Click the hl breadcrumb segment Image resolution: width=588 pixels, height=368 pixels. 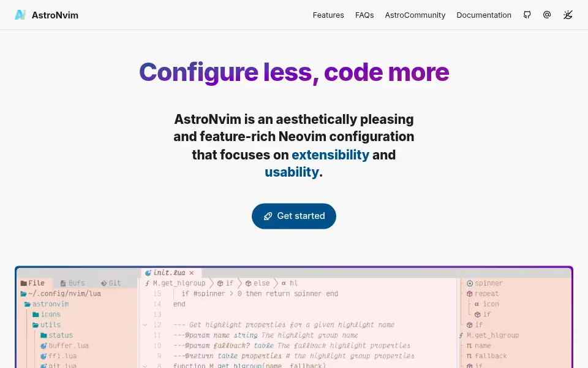coord(290,283)
